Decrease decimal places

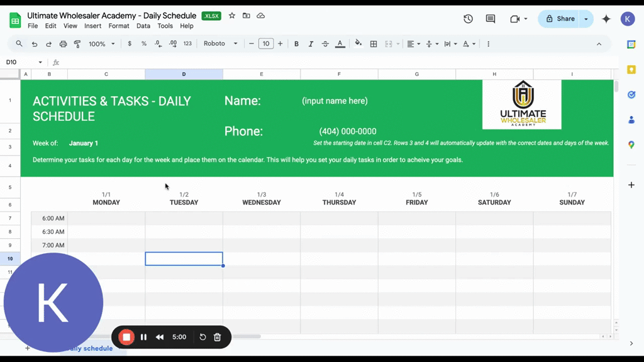pos(158,43)
